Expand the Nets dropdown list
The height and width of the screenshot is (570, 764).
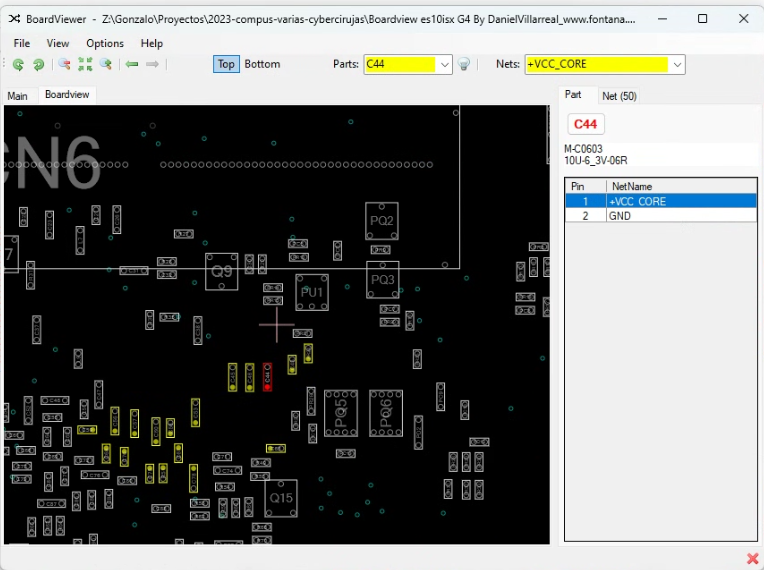point(677,64)
